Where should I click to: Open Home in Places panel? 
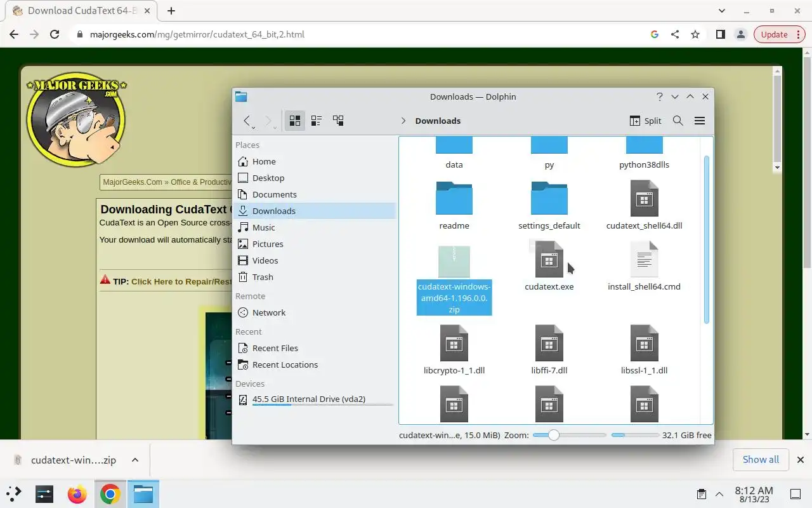coord(315,161)
